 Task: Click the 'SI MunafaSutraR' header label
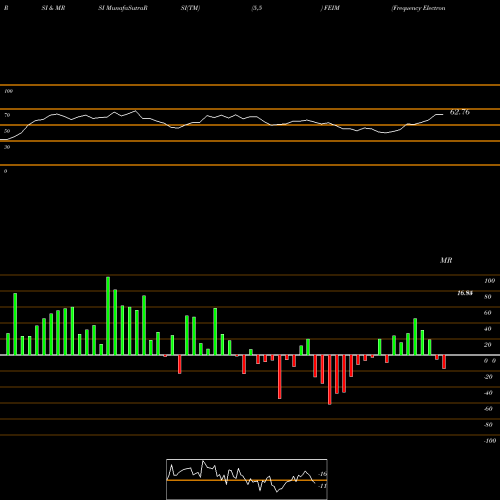[123, 8]
